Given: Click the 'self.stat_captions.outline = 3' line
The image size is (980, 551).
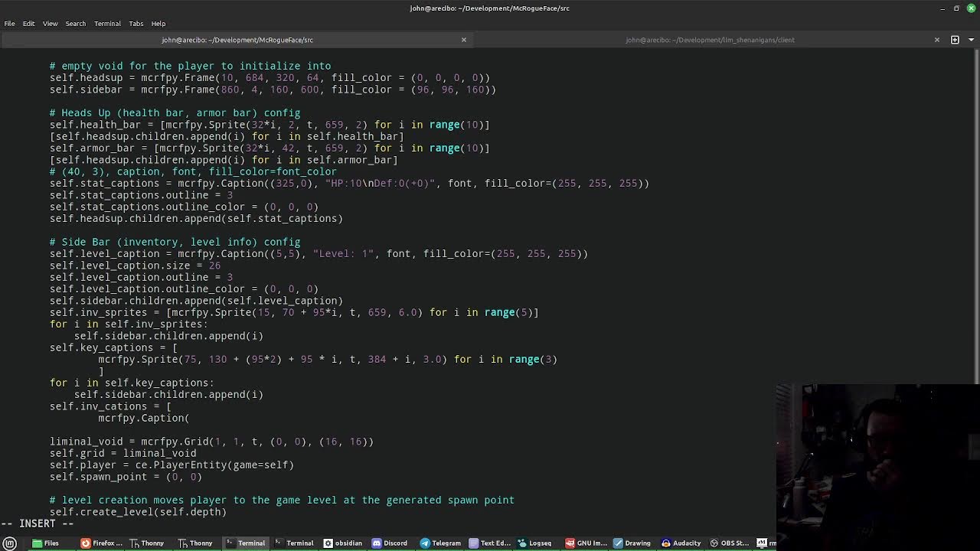Looking at the screenshot, I should click(141, 195).
